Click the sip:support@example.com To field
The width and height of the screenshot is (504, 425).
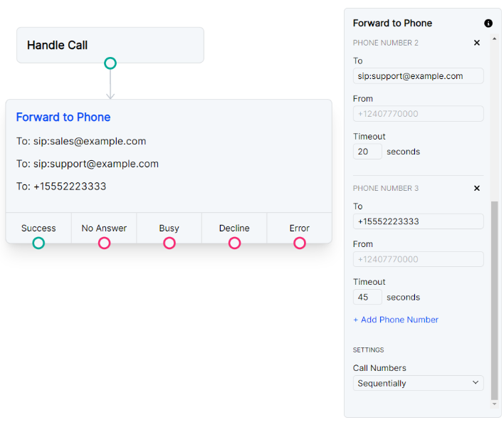pos(418,76)
